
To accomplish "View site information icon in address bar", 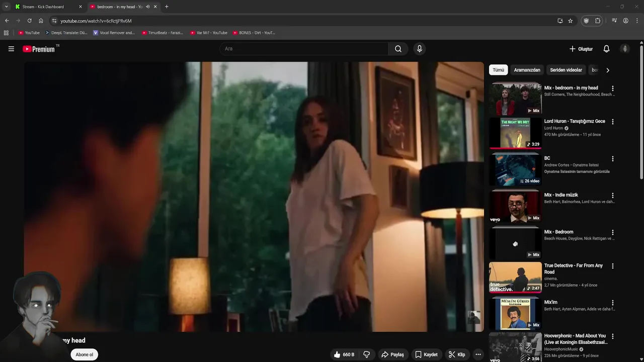I will 54,21.
